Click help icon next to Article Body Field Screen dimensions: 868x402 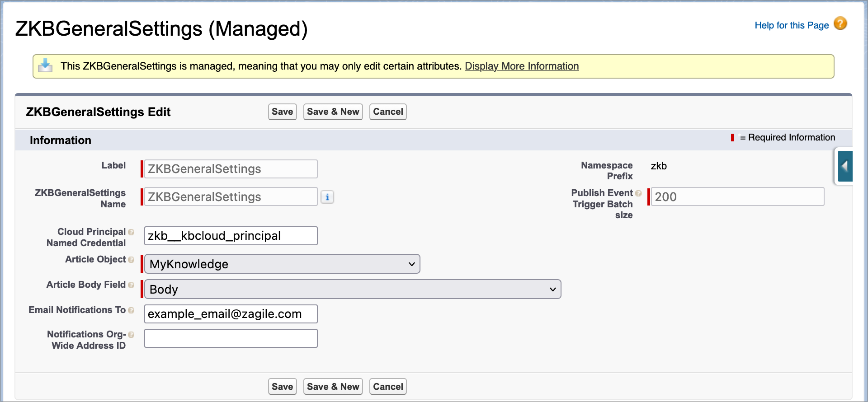pyautogui.click(x=131, y=285)
